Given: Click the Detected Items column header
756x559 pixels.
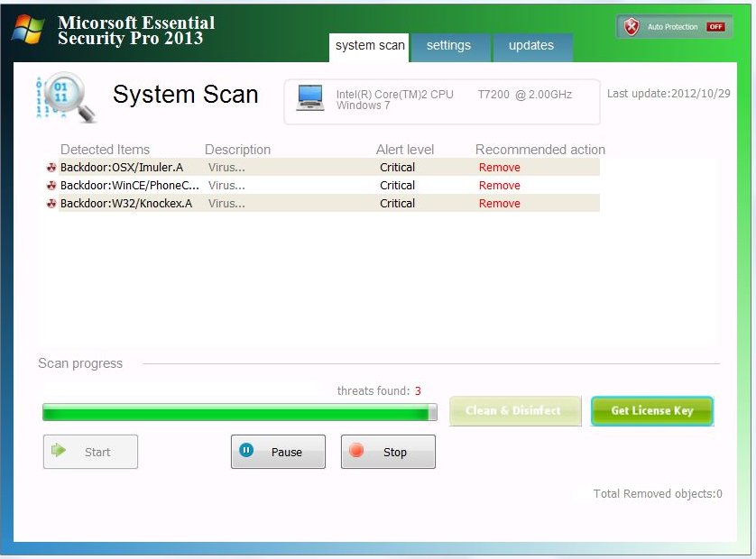Looking at the screenshot, I should pos(105,150).
